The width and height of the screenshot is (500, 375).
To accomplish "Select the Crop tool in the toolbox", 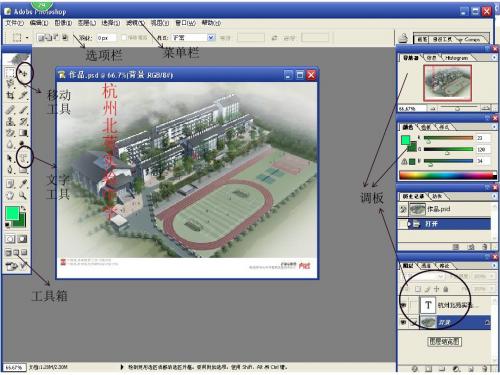I will [x=10, y=96].
